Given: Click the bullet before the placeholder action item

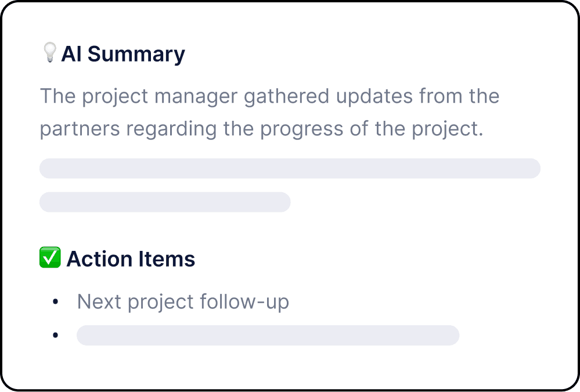Looking at the screenshot, I should (55, 336).
